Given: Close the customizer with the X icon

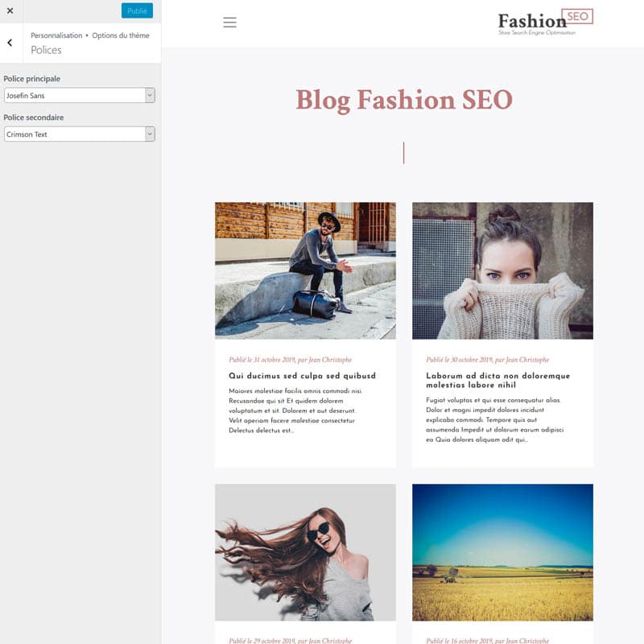Looking at the screenshot, I should pos(10,10).
